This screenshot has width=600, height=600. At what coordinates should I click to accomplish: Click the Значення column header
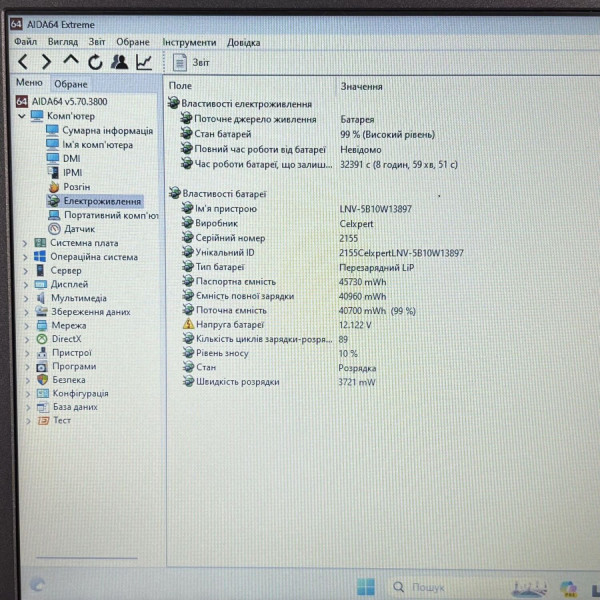tap(362, 87)
